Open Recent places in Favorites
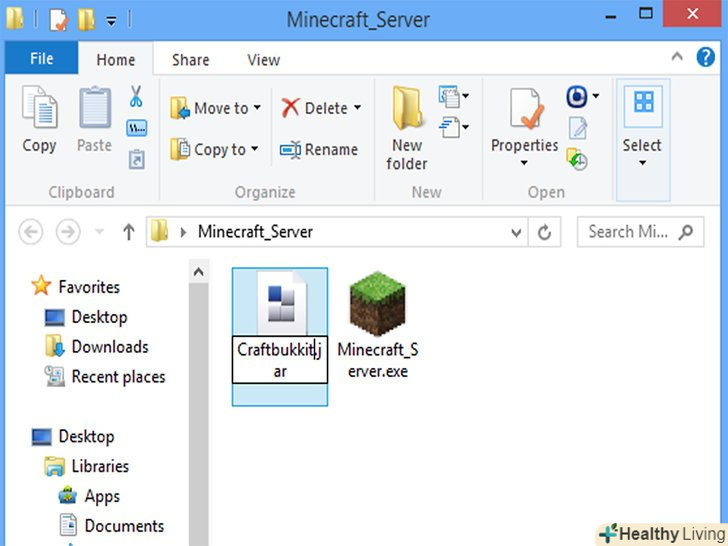728x546 pixels. pyautogui.click(x=118, y=377)
